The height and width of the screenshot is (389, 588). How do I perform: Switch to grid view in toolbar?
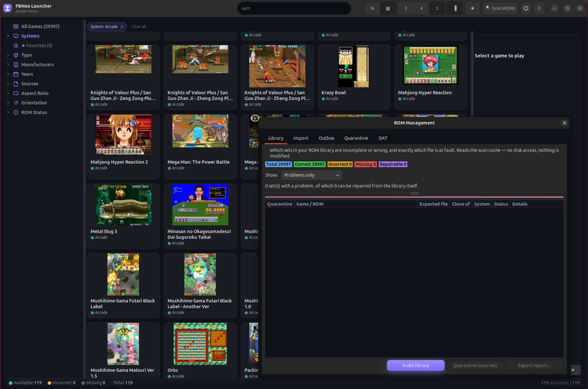[x=388, y=8]
